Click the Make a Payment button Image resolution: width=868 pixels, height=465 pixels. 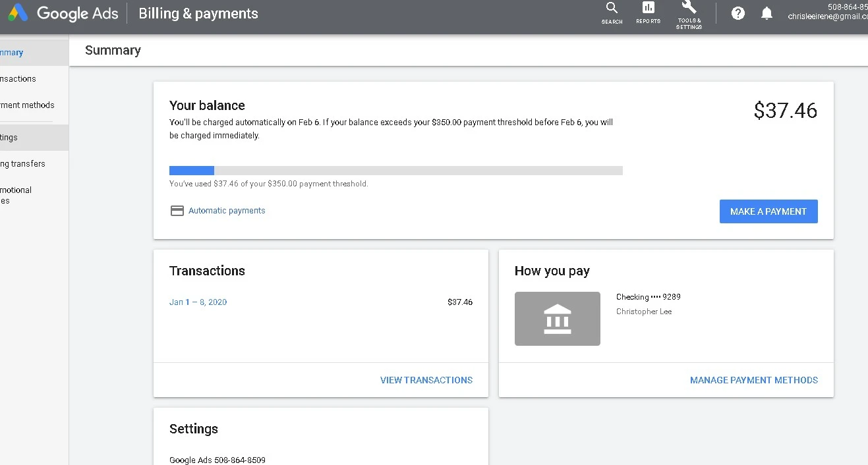coord(768,211)
